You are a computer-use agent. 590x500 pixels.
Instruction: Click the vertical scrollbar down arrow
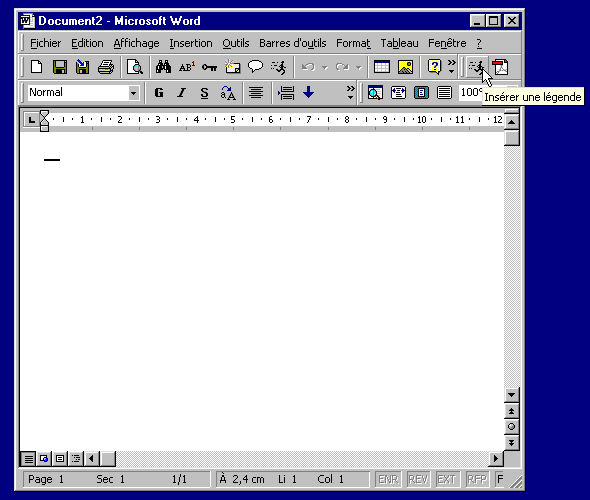tap(511, 395)
